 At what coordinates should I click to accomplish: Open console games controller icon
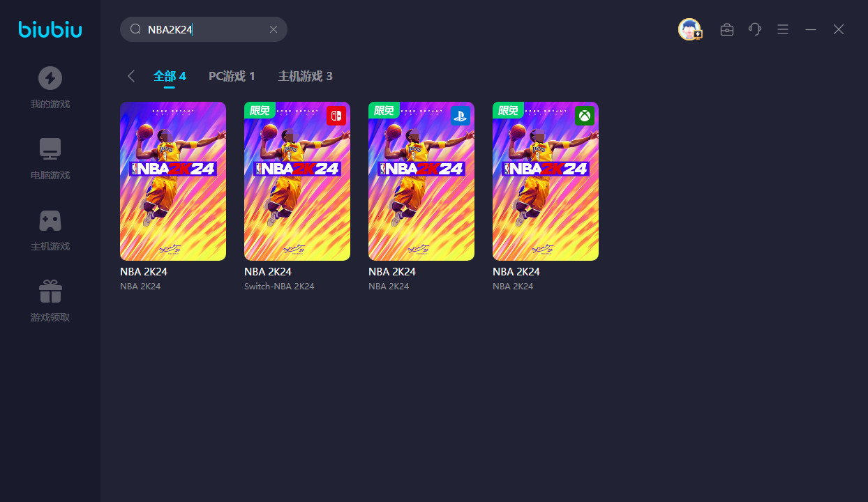pos(50,220)
